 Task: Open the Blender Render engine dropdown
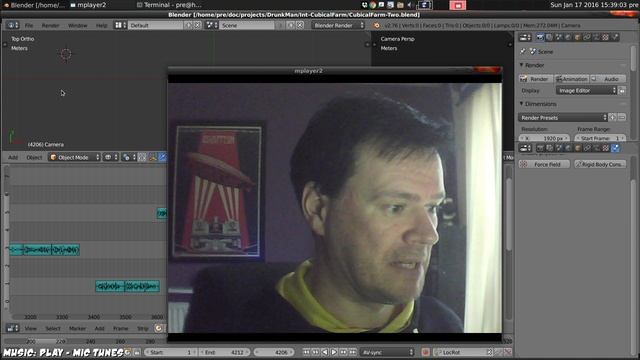(338, 25)
